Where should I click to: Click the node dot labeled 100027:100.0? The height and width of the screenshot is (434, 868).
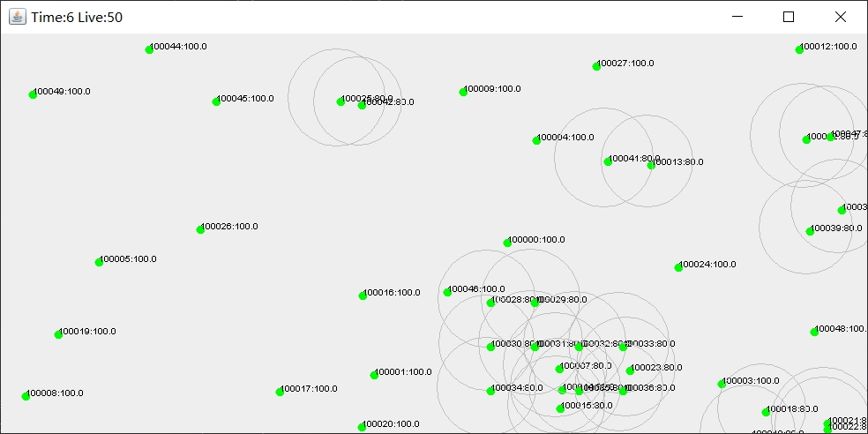(596, 66)
